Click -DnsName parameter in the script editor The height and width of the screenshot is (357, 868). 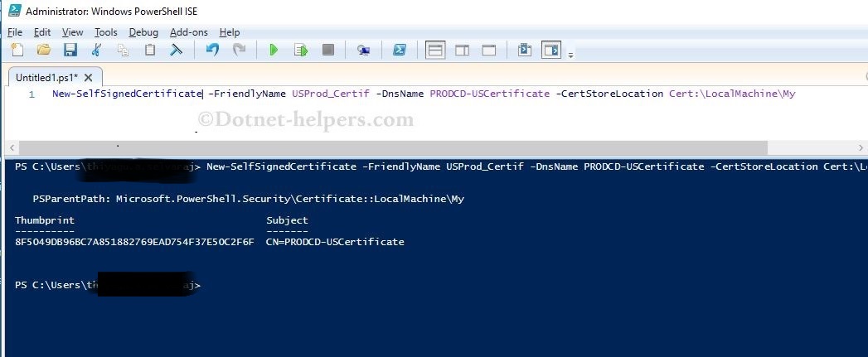[400, 94]
